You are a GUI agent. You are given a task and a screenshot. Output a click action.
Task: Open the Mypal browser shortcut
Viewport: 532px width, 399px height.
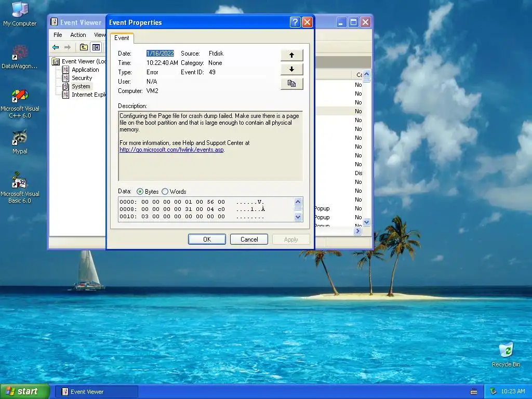(x=20, y=142)
